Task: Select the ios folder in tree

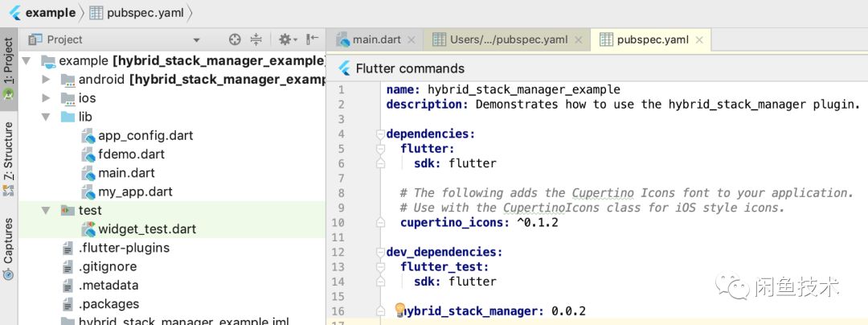Action: point(87,98)
